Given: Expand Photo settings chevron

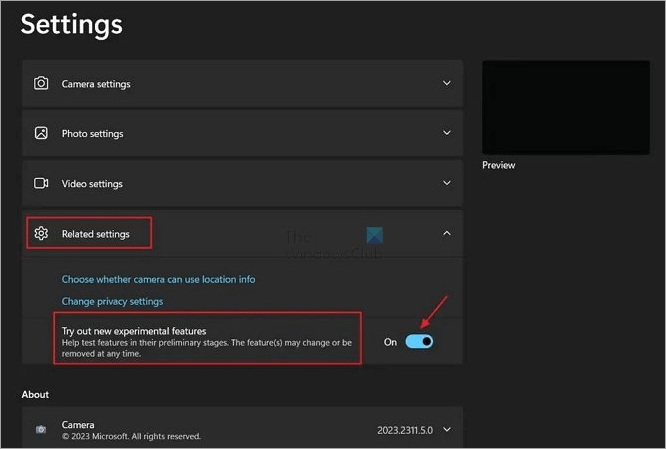Looking at the screenshot, I should (447, 133).
